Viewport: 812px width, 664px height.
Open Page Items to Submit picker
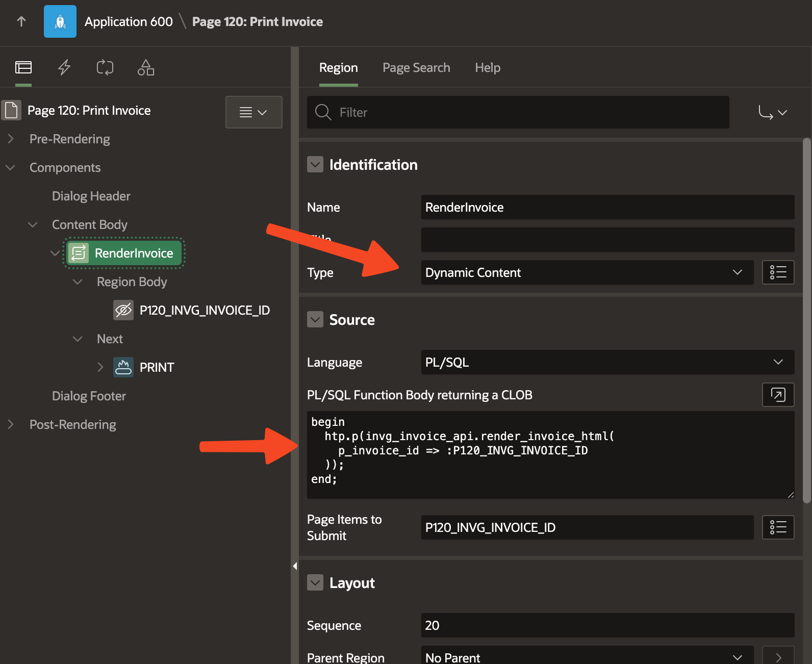click(x=778, y=527)
